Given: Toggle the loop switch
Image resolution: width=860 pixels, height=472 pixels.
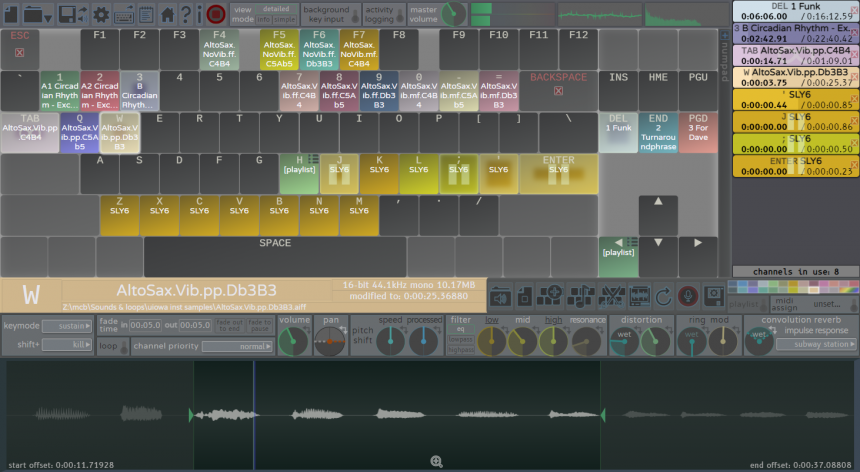Looking at the screenshot, I should click(124, 346).
